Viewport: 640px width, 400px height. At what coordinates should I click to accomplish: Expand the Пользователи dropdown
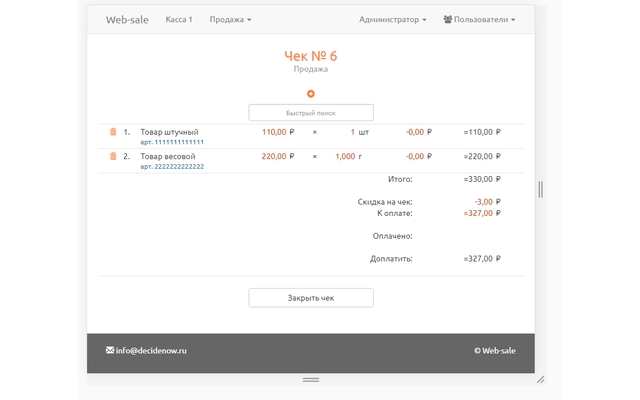[x=480, y=20]
